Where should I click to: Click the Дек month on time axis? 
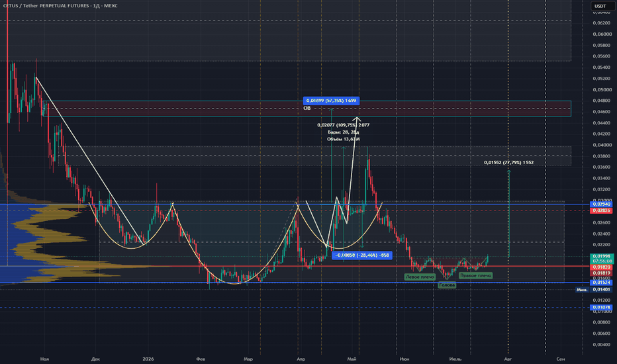[95, 359]
